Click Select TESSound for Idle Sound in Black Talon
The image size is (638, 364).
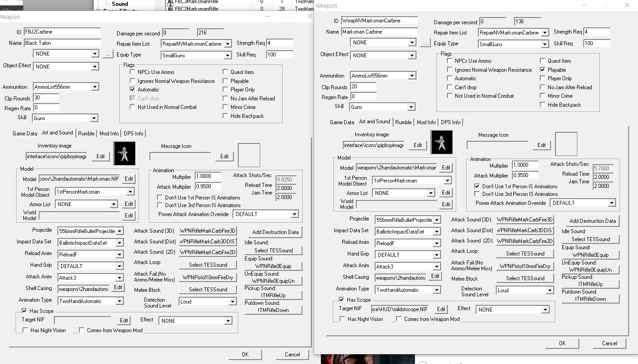click(273, 251)
